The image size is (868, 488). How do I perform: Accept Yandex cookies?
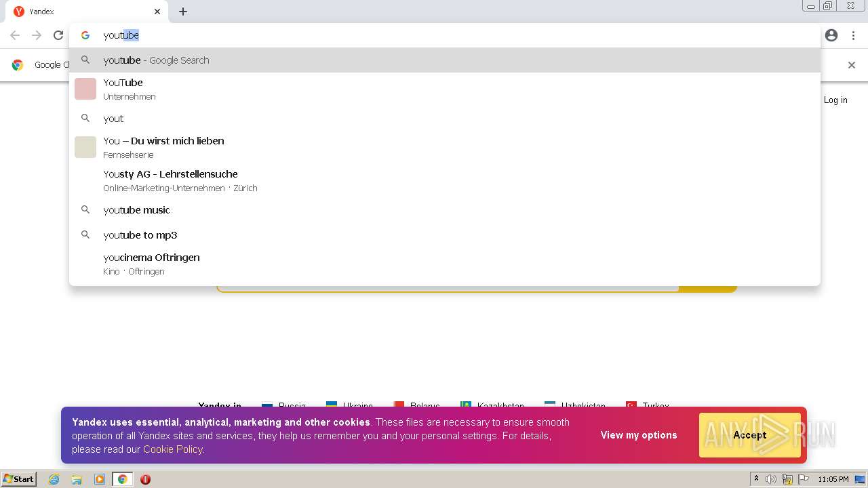coord(750,435)
